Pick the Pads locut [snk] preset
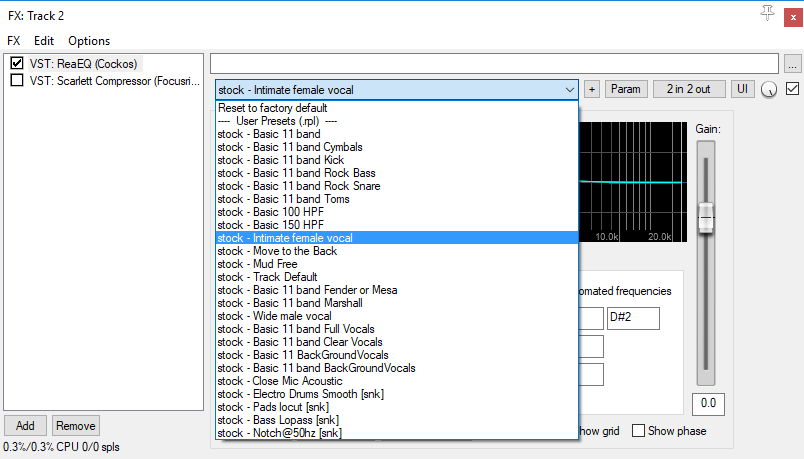Viewport: 804px width, 459px height. click(397, 407)
